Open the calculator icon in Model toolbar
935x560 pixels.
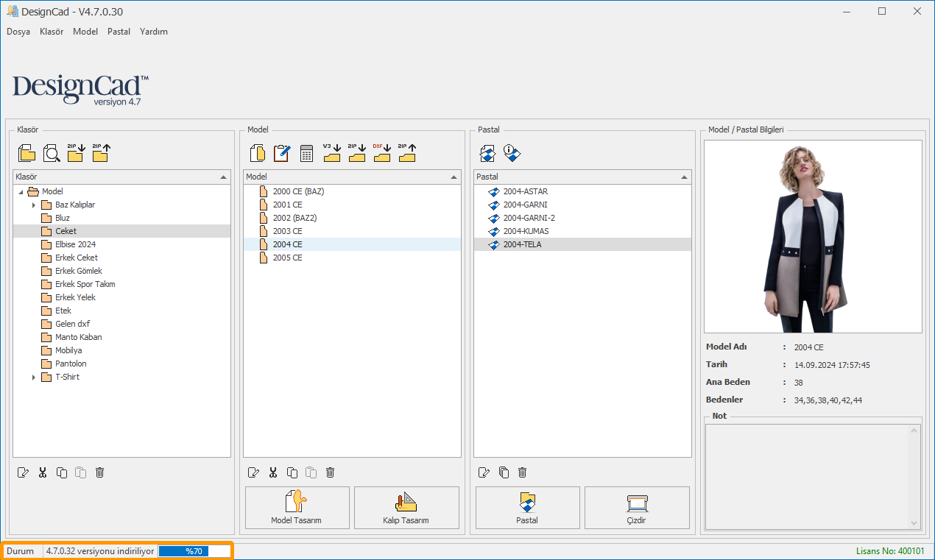pos(306,153)
